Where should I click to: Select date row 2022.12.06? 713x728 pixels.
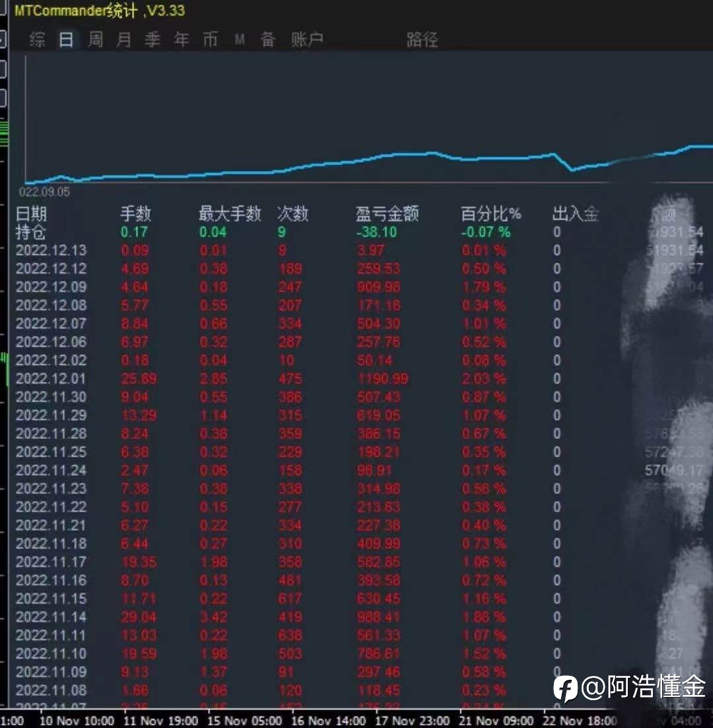pyautogui.click(x=51, y=342)
